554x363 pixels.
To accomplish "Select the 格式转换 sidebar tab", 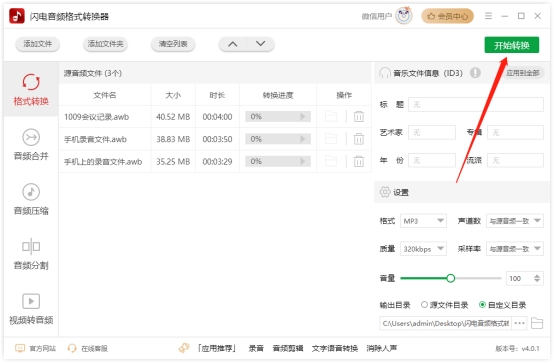I will pos(31,89).
